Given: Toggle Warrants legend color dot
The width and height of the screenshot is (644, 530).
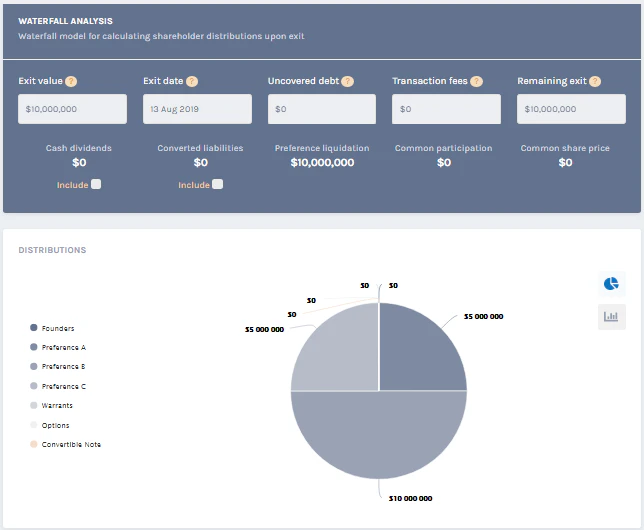Looking at the screenshot, I should pyautogui.click(x=34, y=405).
